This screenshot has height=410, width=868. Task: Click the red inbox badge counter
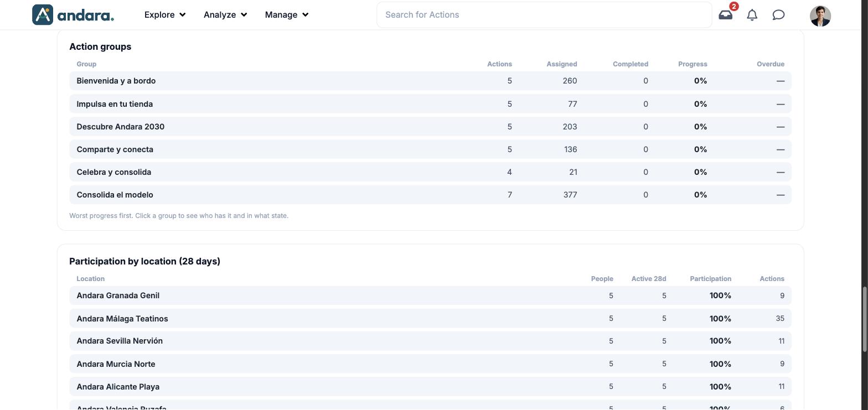pos(733,7)
